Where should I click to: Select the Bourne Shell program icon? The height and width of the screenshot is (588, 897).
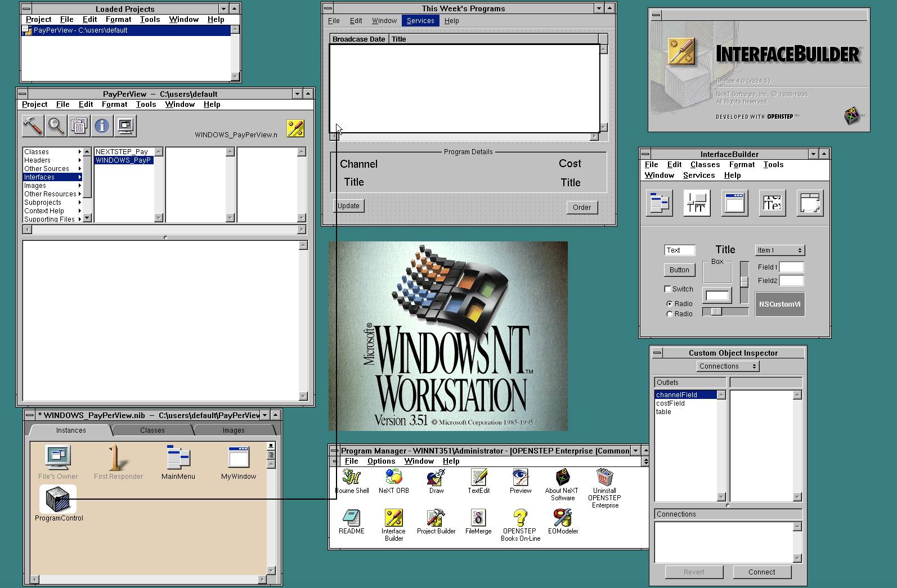352,477
